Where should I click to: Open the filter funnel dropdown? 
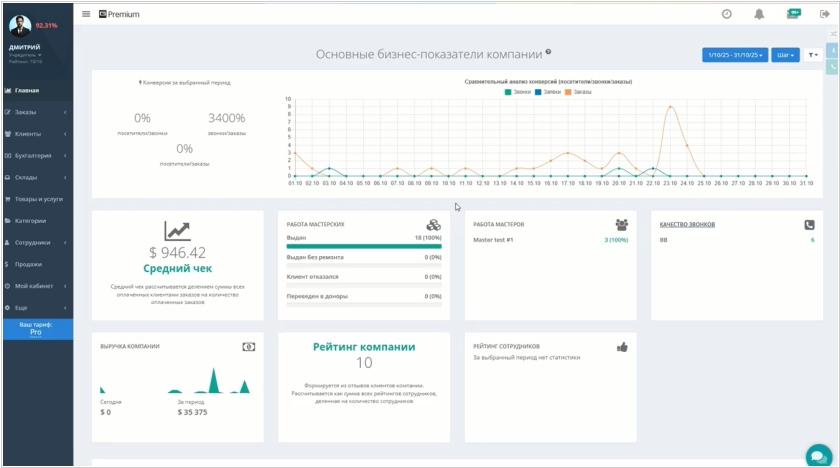tap(813, 55)
